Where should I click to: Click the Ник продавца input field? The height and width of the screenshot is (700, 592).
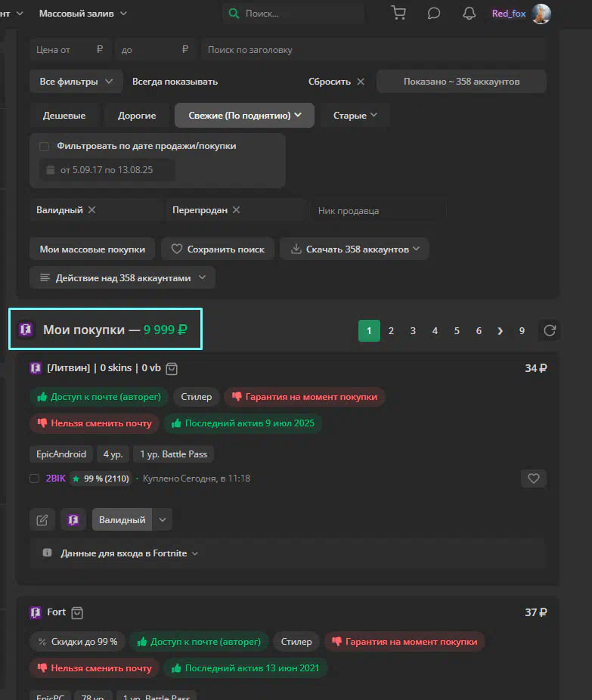(x=377, y=210)
